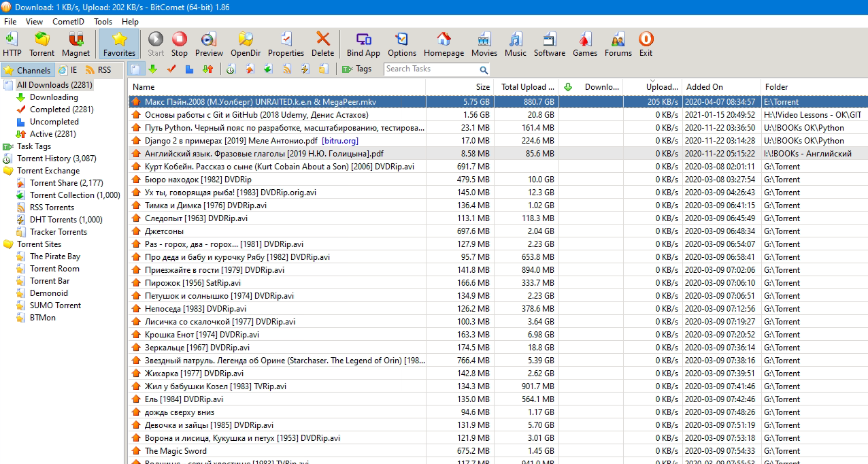Click the RSS feed filter icon

[x=286, y=69]
